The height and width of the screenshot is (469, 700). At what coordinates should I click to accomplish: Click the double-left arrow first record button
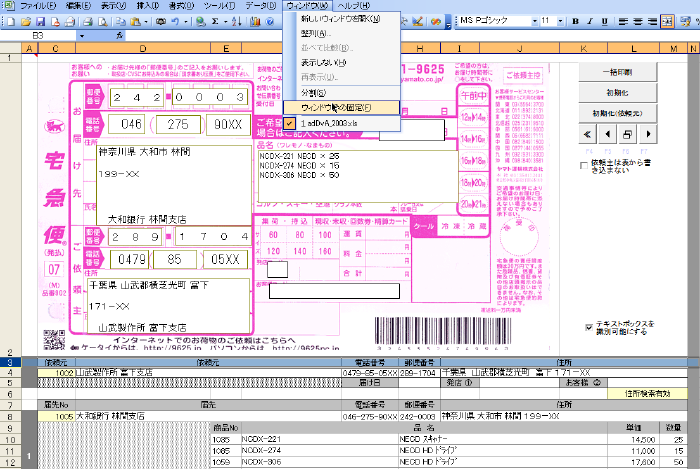[588, 134]
